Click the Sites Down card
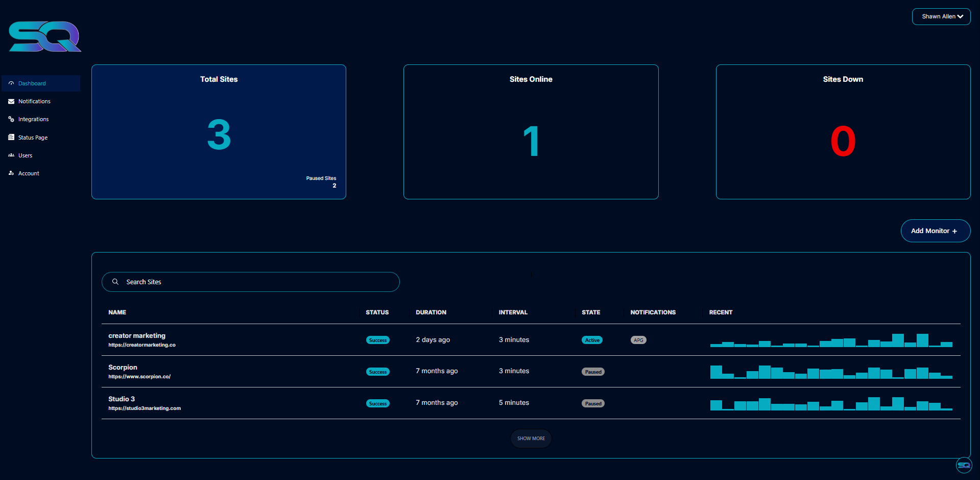Image resolution: width=980 pixels, height=480 pixels. click(x=843, y=132)
